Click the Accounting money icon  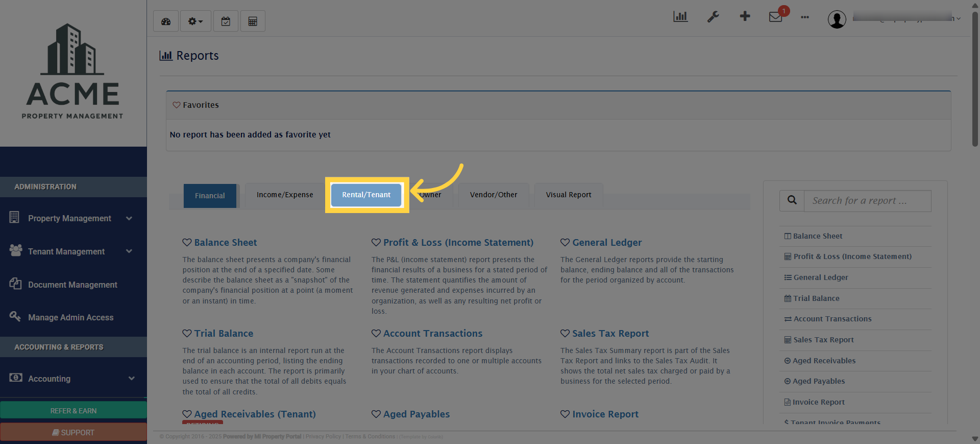(16, 378)
